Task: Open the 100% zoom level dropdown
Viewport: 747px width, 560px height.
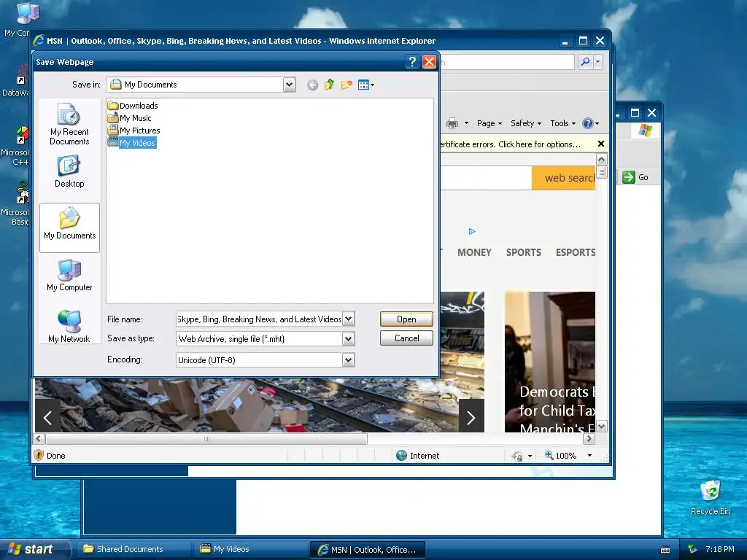Action: tap(589, 455)
